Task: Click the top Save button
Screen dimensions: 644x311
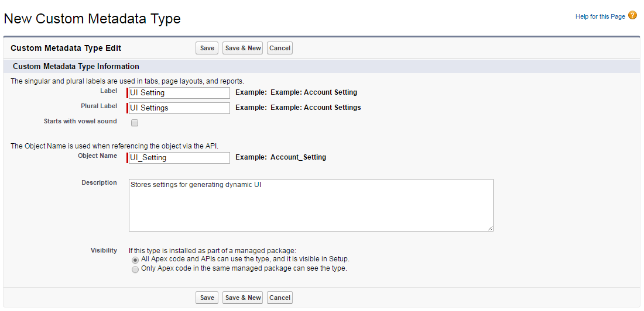Action: [x=207, y=48]
